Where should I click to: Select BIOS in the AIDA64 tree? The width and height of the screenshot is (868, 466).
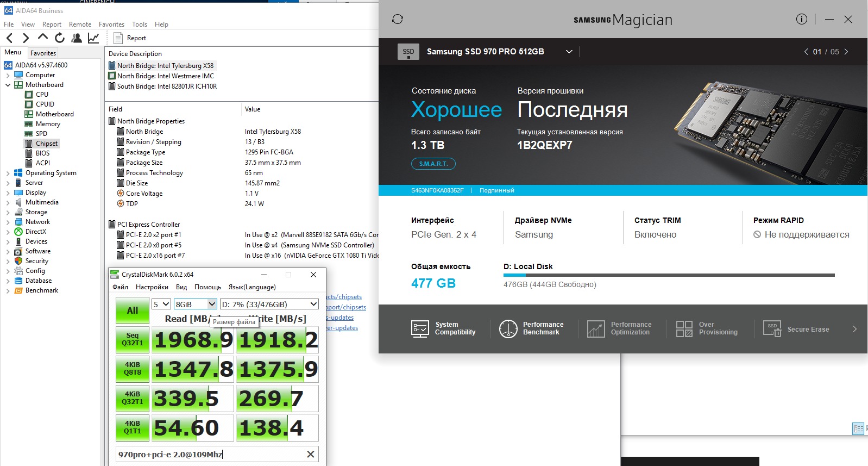click(x=42, y=153)
